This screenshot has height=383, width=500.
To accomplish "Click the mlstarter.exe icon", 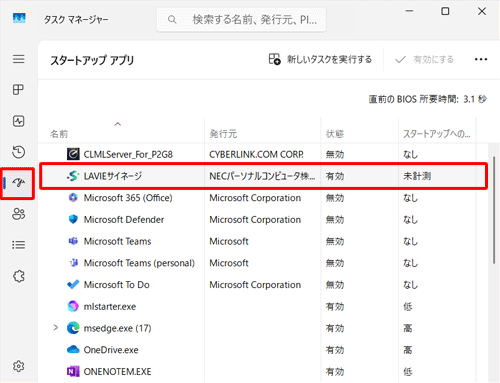I will coord(73,306).
